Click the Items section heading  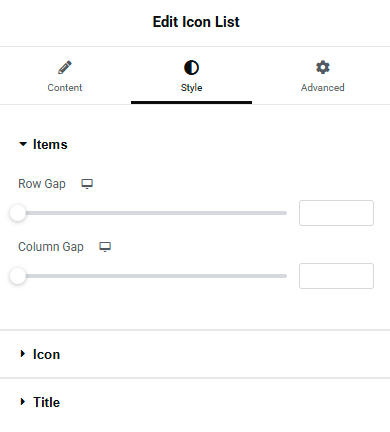pos(50,145)
